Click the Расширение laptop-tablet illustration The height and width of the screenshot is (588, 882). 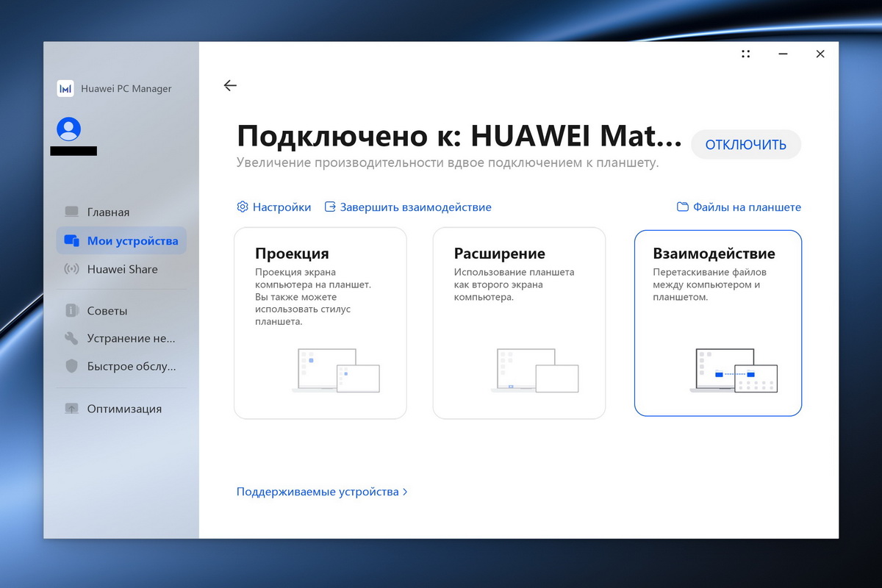click(x=534, y=370)
